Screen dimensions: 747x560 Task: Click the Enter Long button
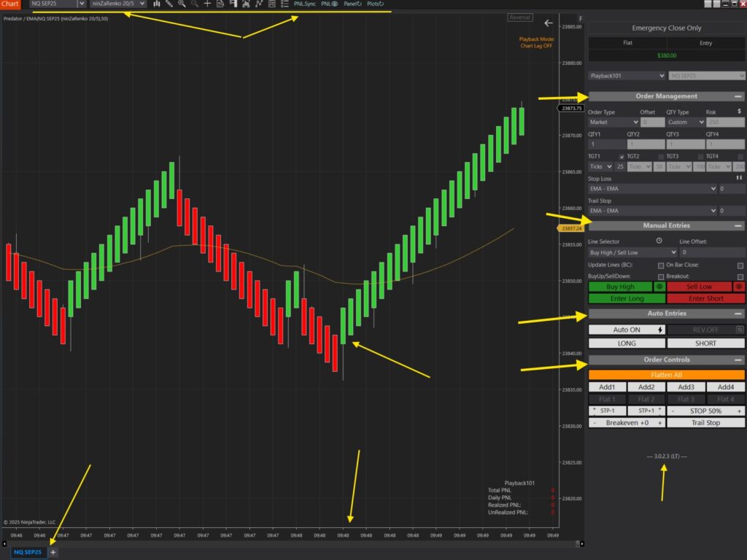(x=626, y=298)
